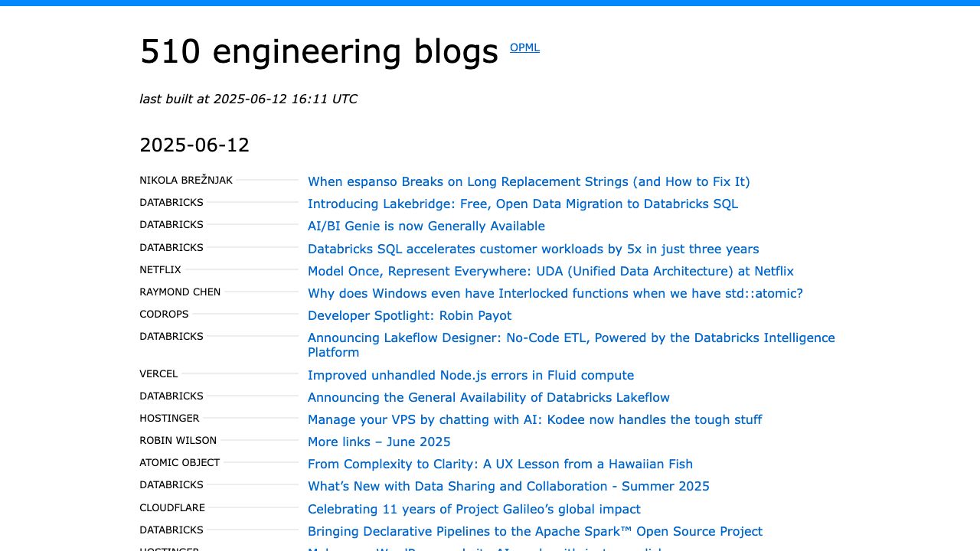980x551 pixels.
Task: Open General Availability of Databricks Lakeflow
Action: pyautogui.click(x=488, y=398)
